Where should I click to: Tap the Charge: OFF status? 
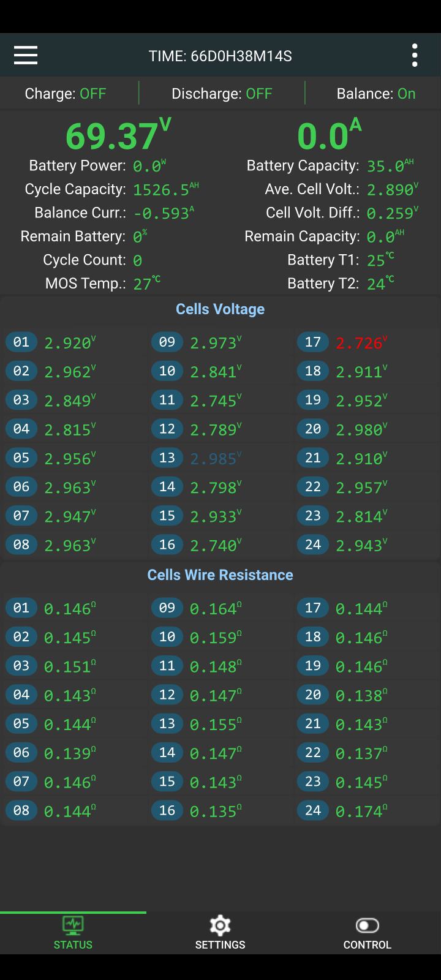tap(66, 94)
